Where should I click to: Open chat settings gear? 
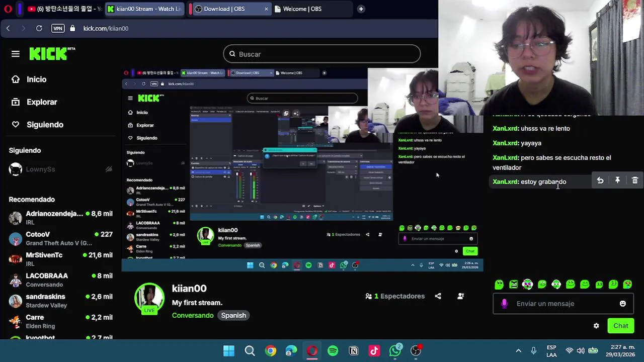coord(596,326)
